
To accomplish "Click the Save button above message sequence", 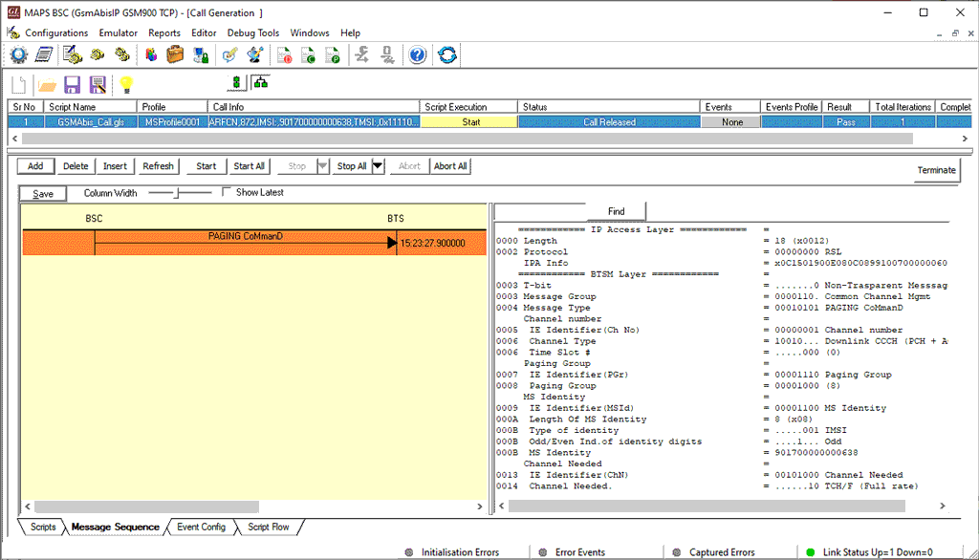I will pos(42,194).
